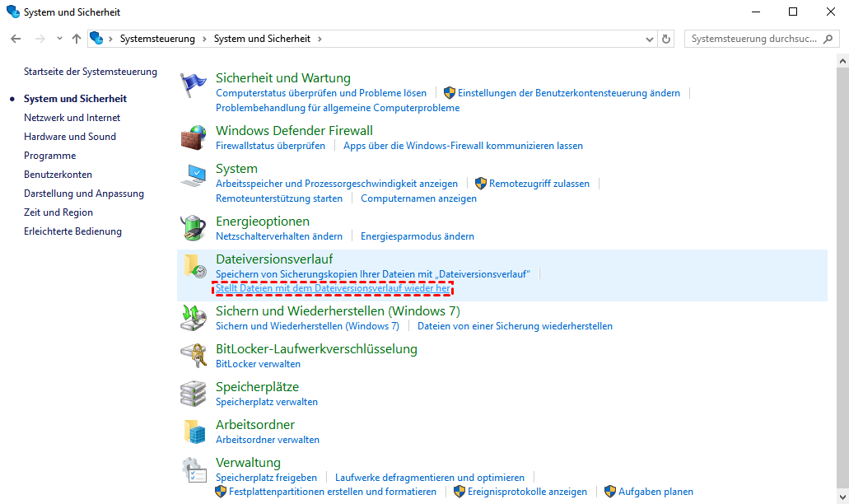The height and width of the screenshot is (504, 849).
Task: Open the BitLocker keys and lock icon
Action: (194, 355)
